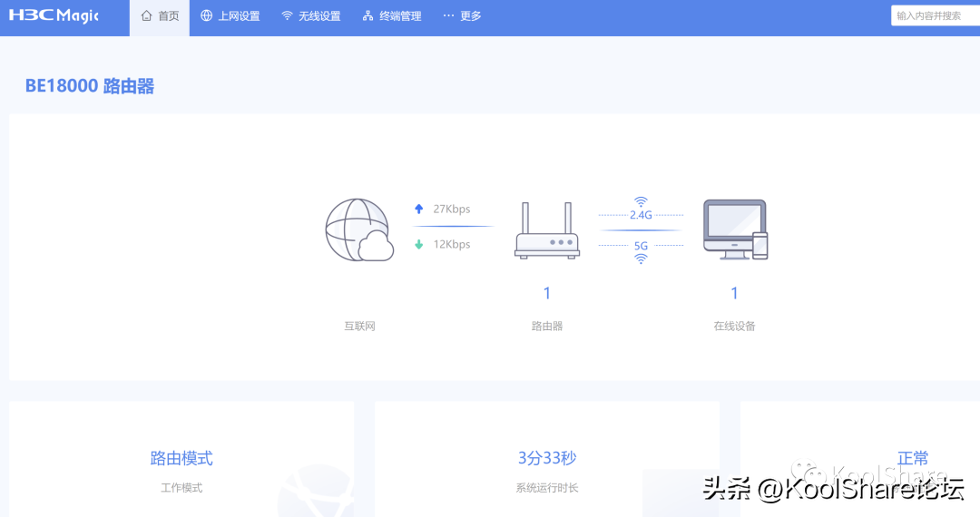The image size is (980, 517).
Task: Click the green download arrow icon
Action: (418, 244)
